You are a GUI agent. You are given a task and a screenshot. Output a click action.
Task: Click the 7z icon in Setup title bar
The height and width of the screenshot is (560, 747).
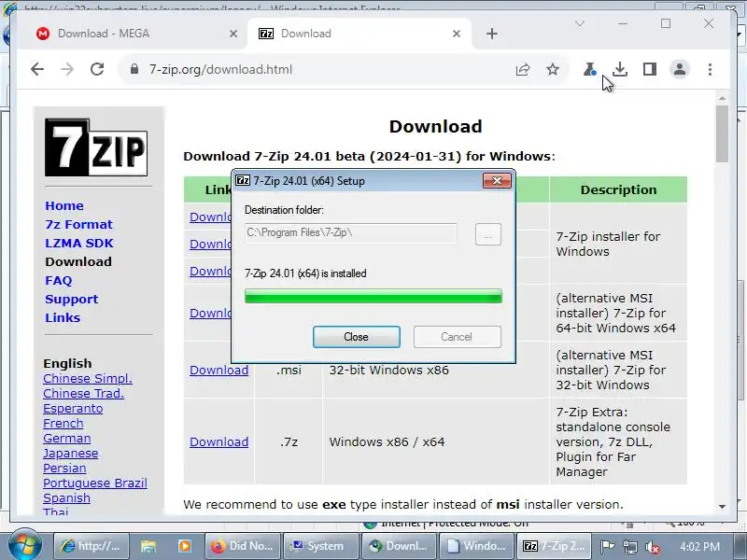pos(243,180)
